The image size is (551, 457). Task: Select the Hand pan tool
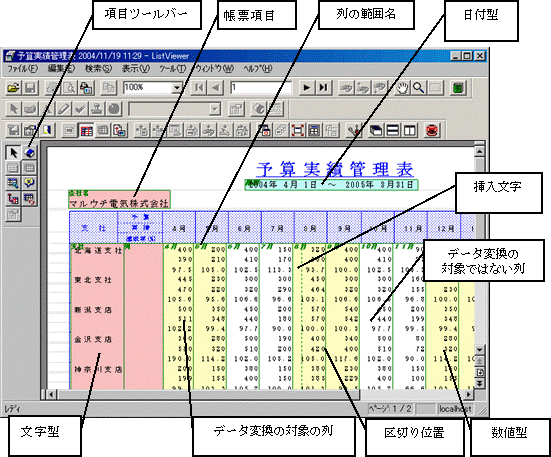(x=402, y=88)
